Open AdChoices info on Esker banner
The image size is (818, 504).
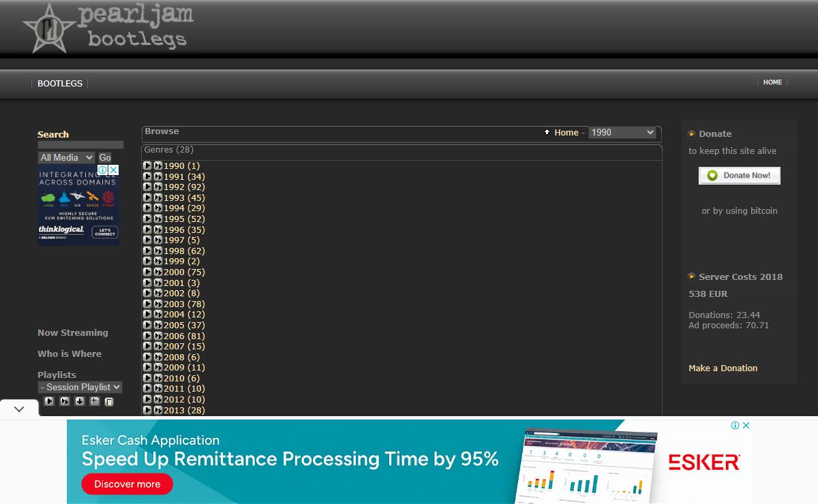(736, 425)
